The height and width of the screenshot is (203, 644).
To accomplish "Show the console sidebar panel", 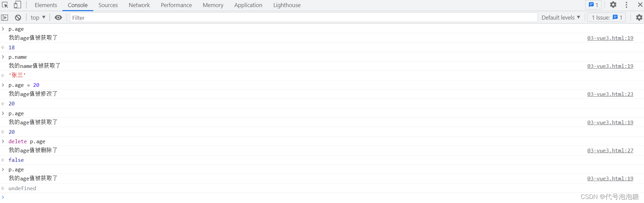I will point(5,18).
